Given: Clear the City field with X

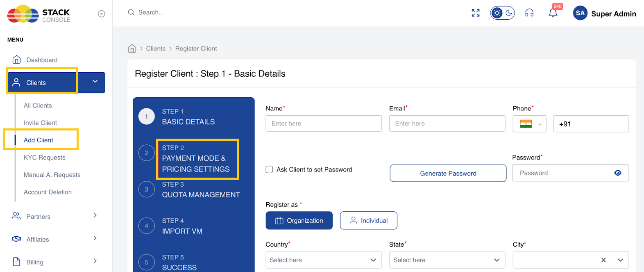Looking at the screenshot, I should (x=603, y=260).
